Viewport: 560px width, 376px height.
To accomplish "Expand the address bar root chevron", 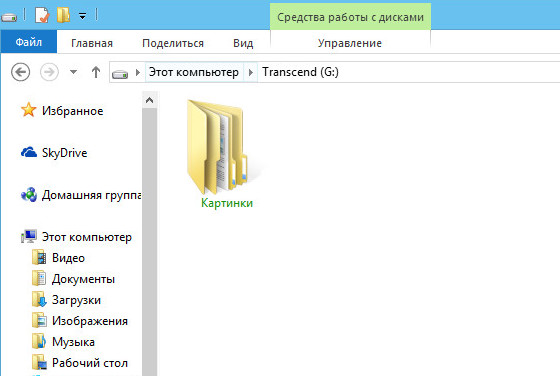I will coord(138,72).
